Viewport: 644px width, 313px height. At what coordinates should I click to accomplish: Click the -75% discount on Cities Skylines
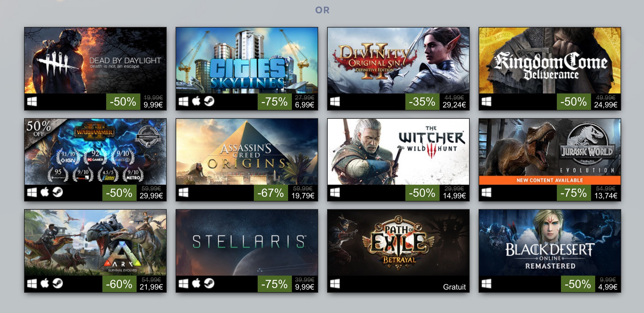click(x=274, y=102)
